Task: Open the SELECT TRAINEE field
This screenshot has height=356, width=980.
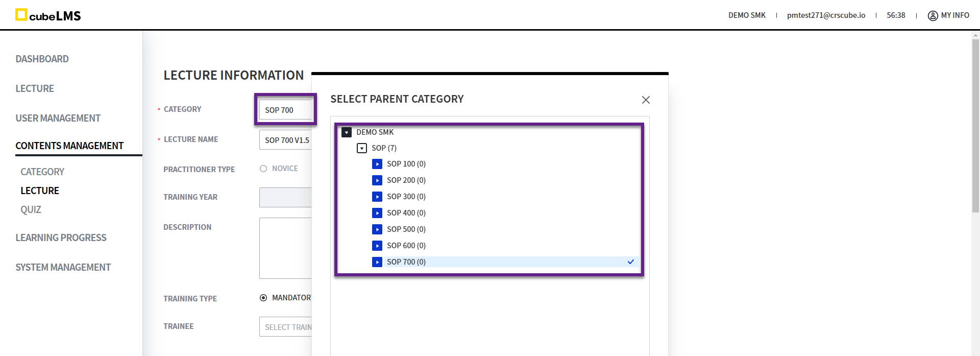Action: 286,327
